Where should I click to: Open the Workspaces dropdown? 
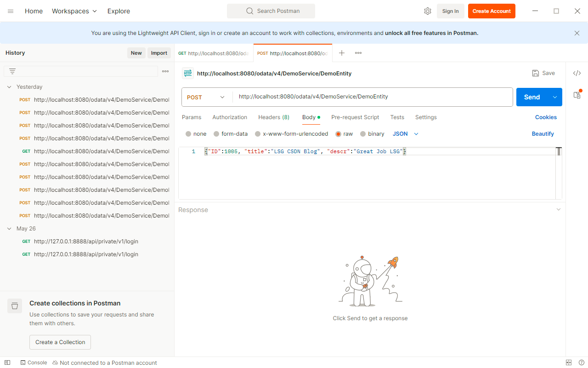click(x=74, y=11)
